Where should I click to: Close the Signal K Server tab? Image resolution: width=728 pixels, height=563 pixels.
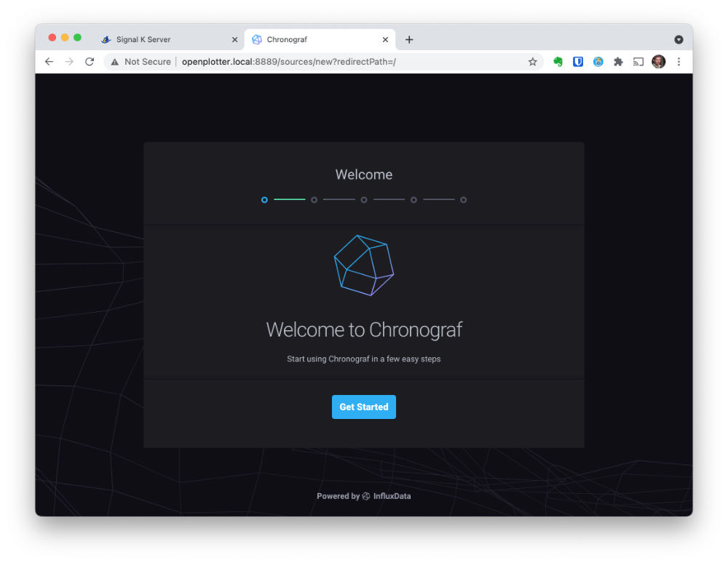click(234, 40)
